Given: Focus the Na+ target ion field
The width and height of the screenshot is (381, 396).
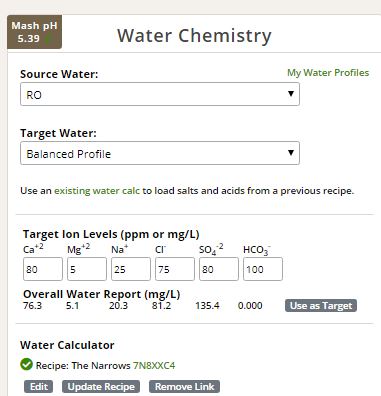Looking at the screenshot, I should pyautogui.click(x=131, y=269).
